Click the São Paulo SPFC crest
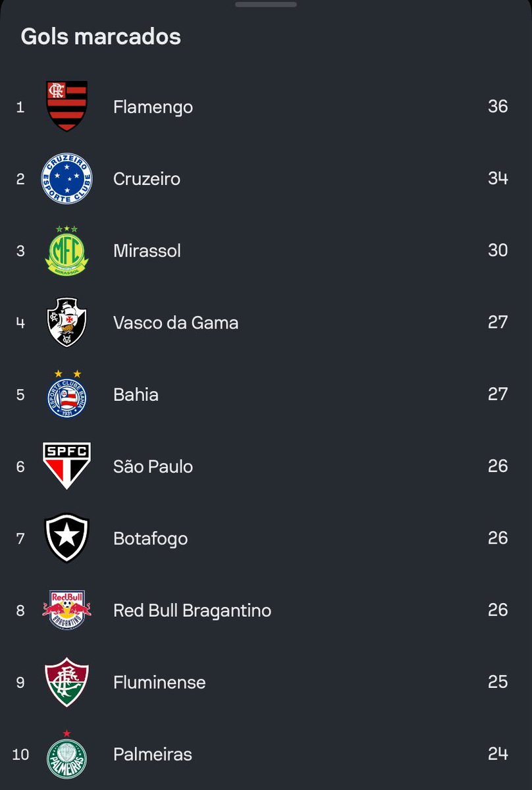532x790 pixels. (x=66, y=466)
